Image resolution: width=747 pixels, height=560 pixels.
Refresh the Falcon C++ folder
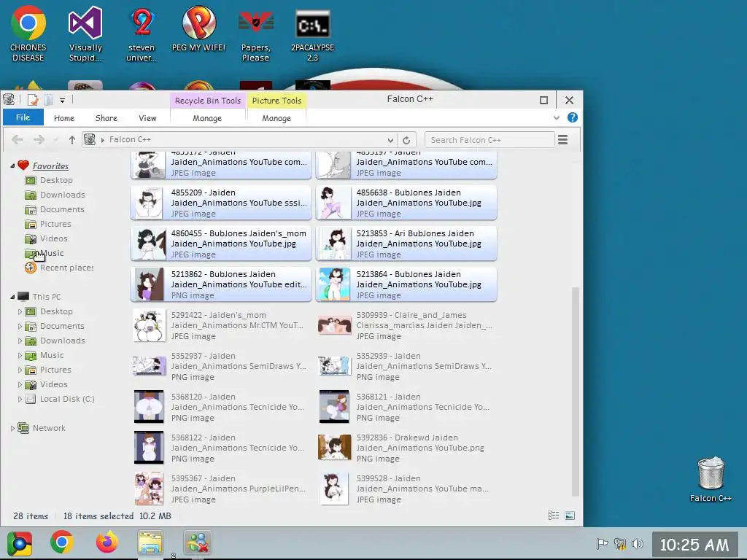pyautogui.click(x=406, y=140)
